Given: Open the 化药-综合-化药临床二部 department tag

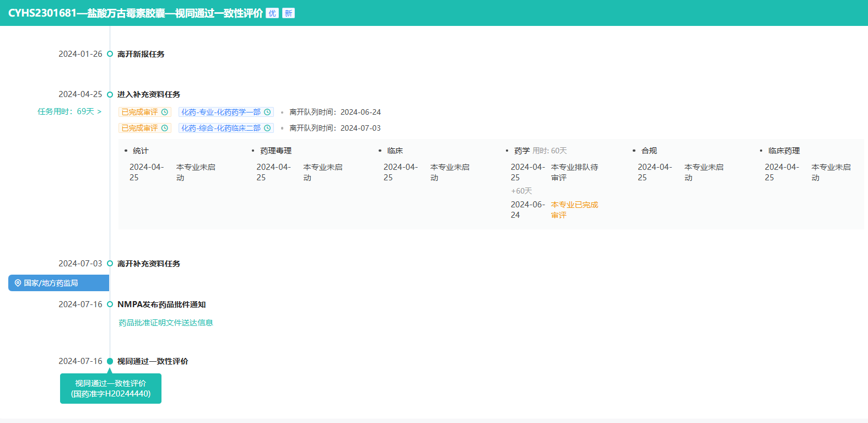Looking at the screenshot, I should point(226,128).
